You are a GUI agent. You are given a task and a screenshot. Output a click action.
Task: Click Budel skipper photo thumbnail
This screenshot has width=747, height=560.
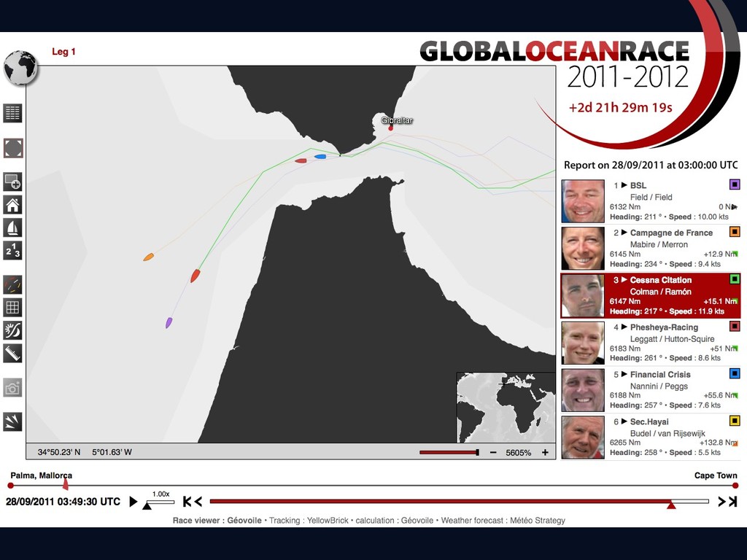tap(583, 437)
